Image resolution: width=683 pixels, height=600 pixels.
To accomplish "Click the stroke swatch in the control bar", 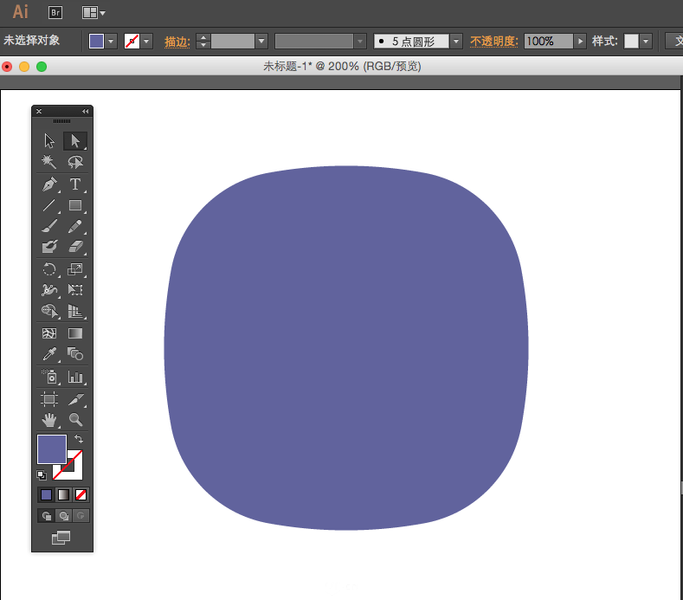I will pos(132,41).
